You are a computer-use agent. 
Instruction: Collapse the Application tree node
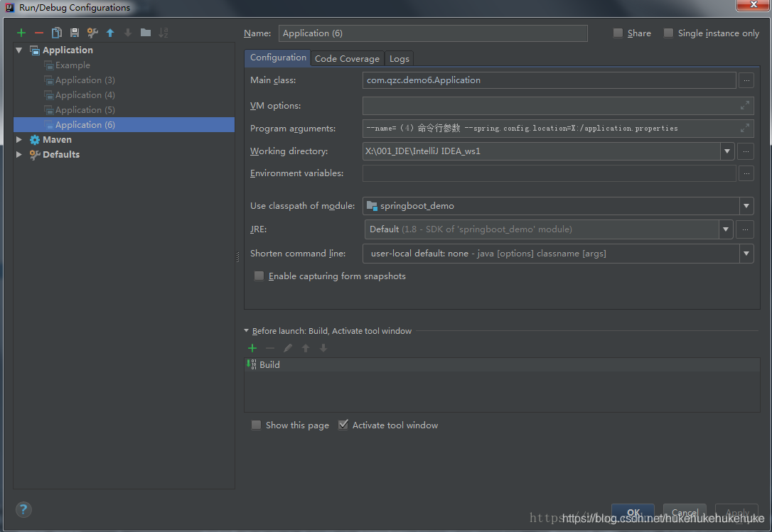pos(19,50)
